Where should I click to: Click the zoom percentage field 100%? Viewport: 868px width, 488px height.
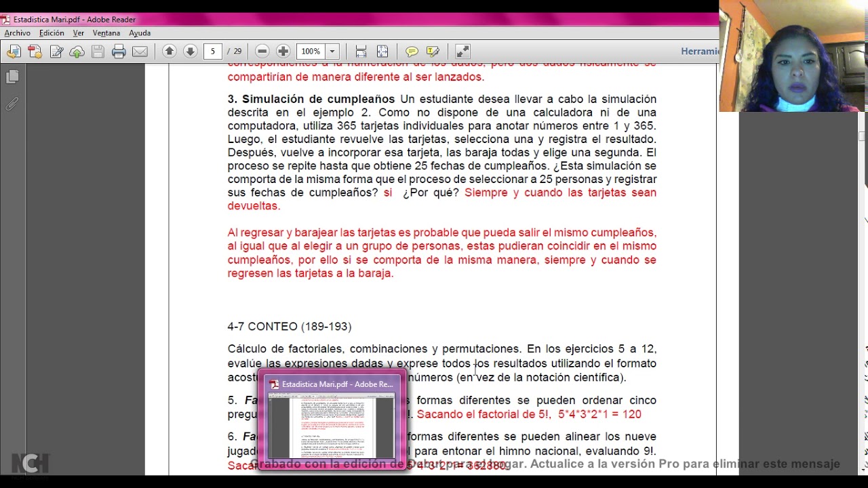[311, 52]
